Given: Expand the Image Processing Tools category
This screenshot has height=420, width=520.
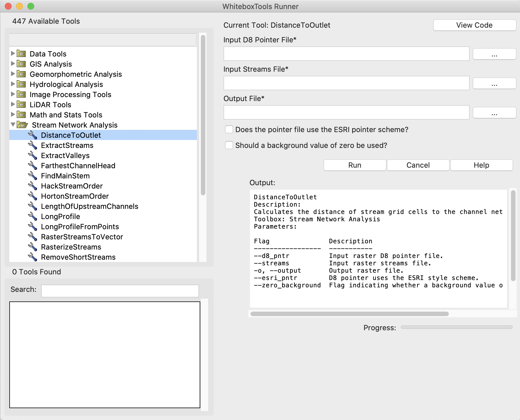Looking at the screenshot, I should click(13, 94).
